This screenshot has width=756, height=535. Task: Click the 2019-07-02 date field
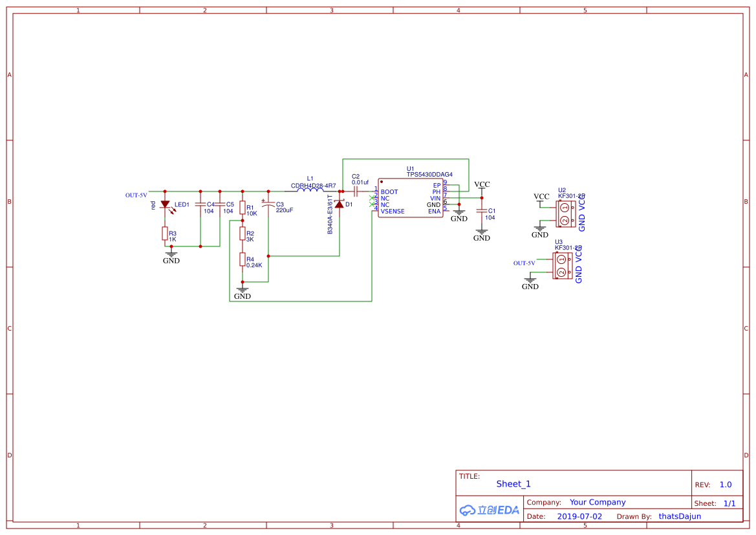pos(579,516)
